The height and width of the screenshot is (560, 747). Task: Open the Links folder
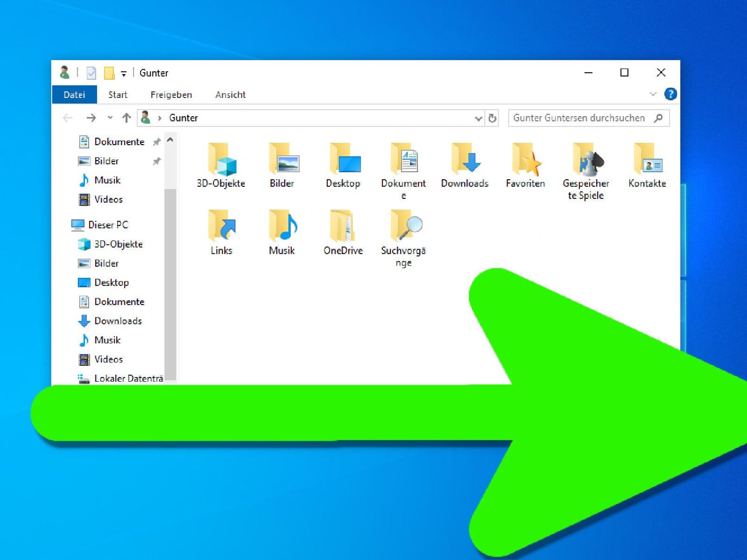(x=221, y=228)
